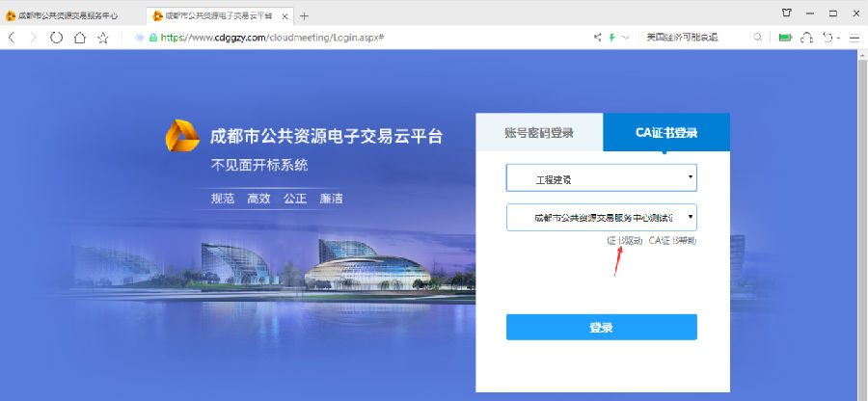Screen dimensions: 868x401
Task: Click the share icon in address bar
Action: tap(598, 38)
